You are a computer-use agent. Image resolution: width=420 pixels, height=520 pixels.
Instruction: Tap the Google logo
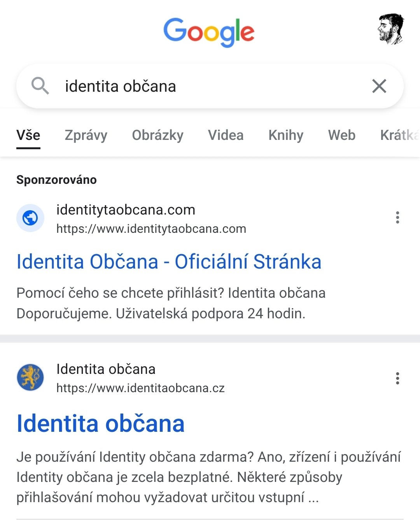point(209,31)
